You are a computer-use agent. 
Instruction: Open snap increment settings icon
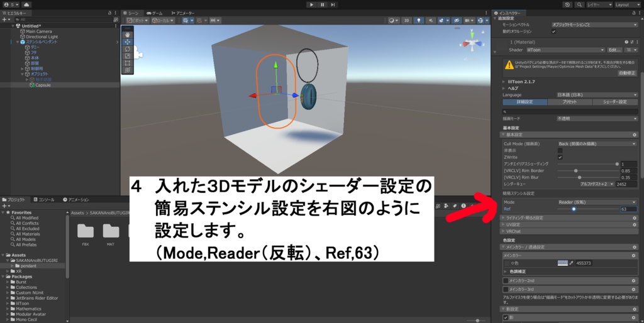215,21
